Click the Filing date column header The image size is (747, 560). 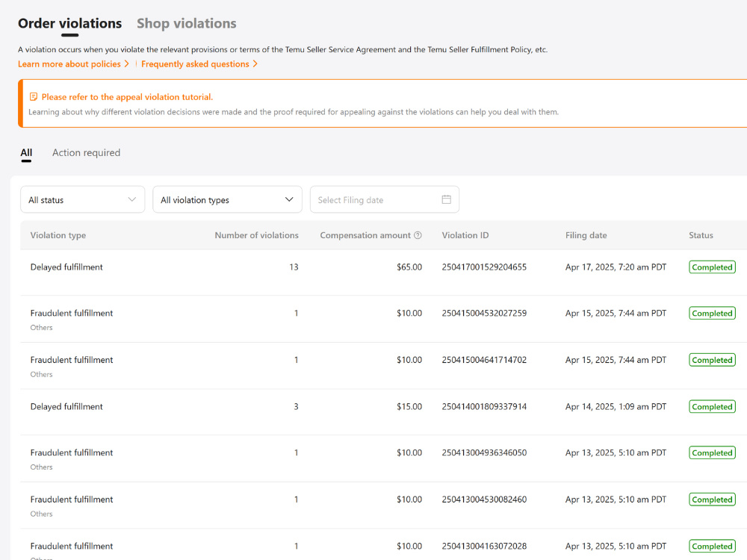[x=586, y=235]
